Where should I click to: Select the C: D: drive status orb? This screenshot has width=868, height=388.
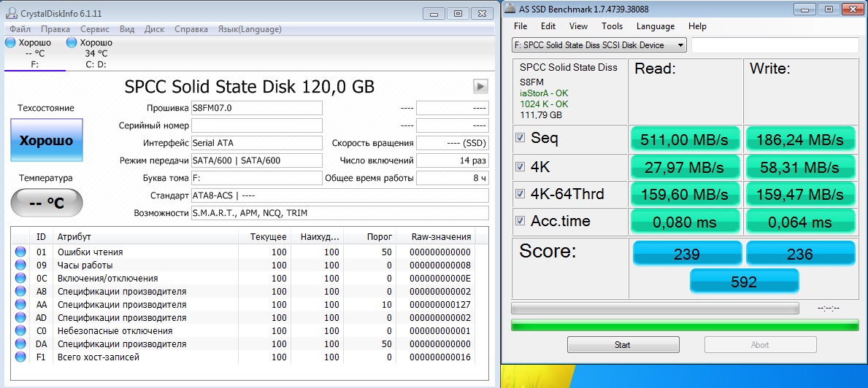click(x=72, y=42)
